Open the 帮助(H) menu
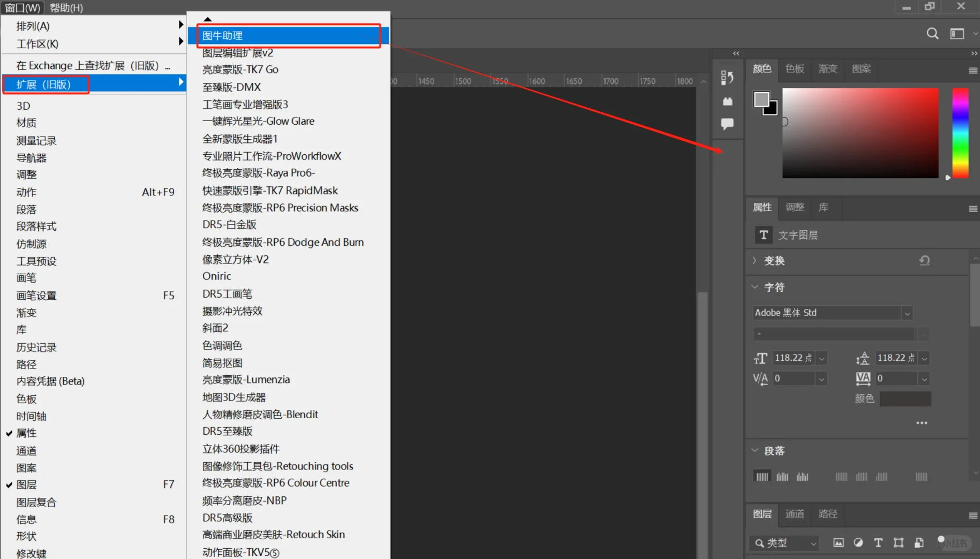This screenshot has width=980, height=559. (x=66, y=8)
